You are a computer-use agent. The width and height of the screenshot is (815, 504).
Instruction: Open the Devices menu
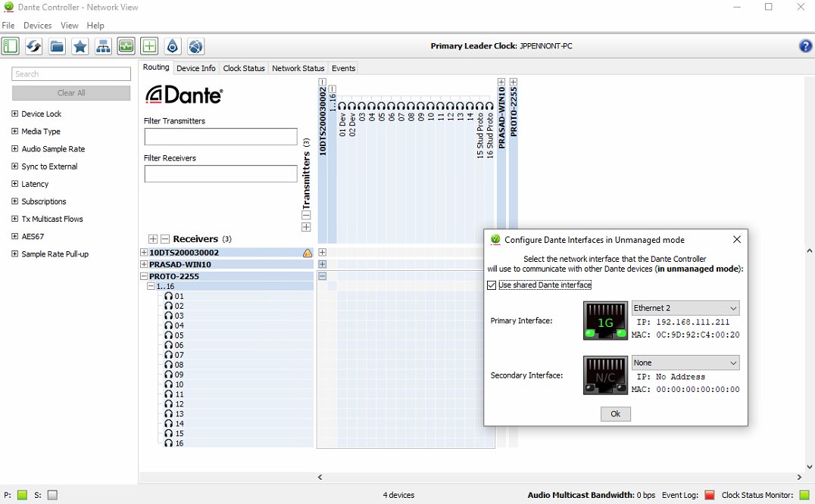[37, 26]
